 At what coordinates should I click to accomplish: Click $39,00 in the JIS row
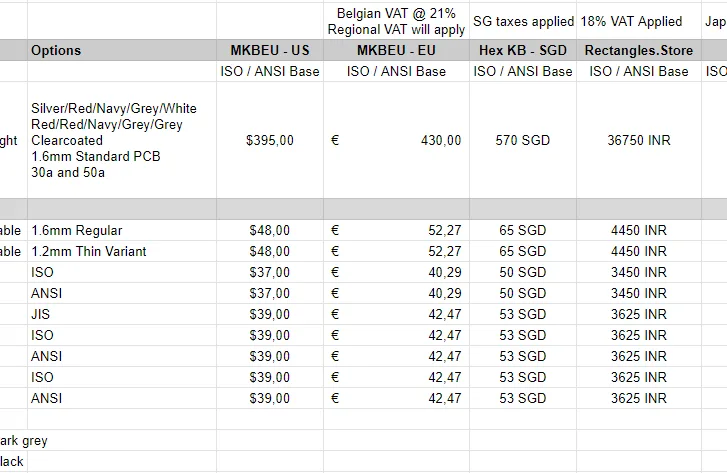click(x=270, y=314)
